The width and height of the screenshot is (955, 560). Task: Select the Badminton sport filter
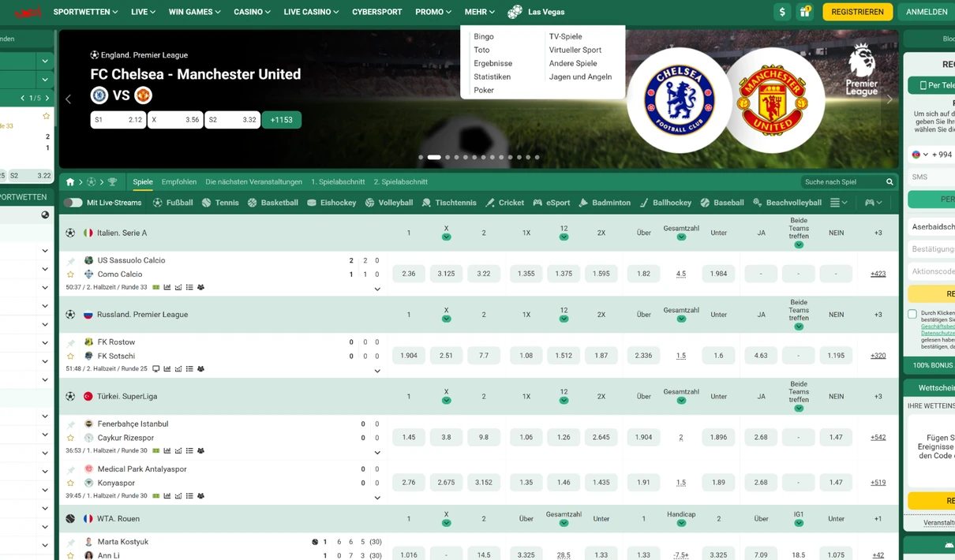click(x=605, y=203)
